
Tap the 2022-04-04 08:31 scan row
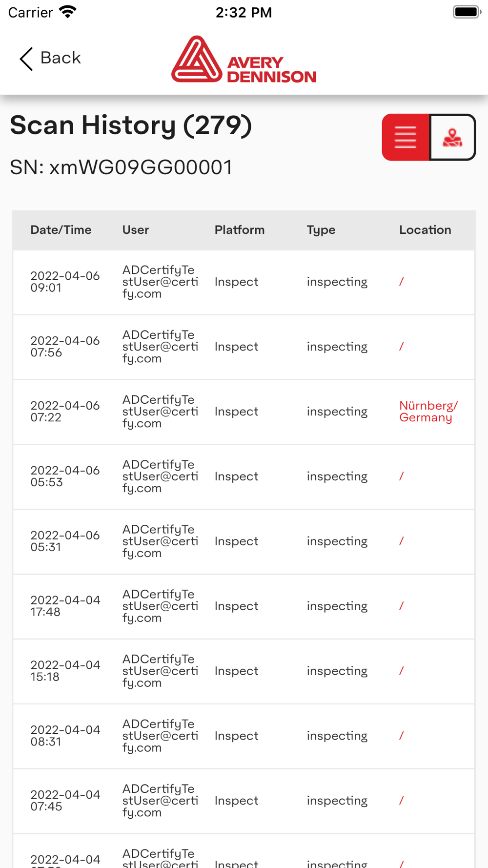pyautogui.click(x=244, y=736)
